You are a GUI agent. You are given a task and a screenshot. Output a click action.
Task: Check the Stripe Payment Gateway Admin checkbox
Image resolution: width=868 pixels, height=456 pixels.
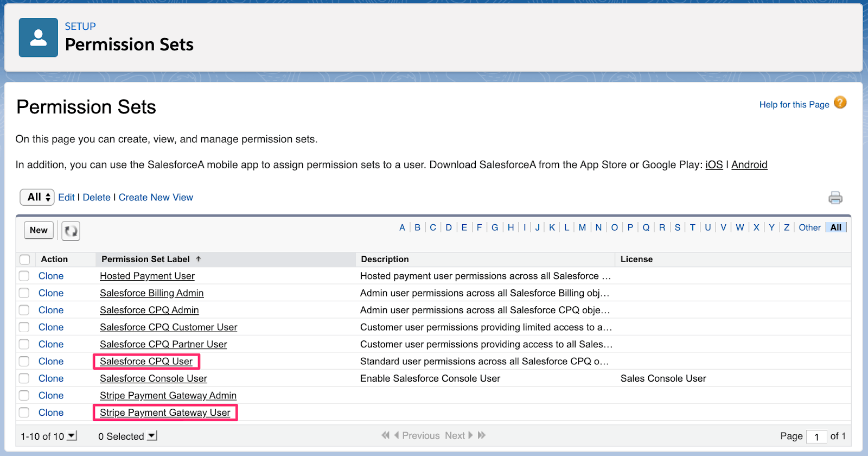[24, 396]
